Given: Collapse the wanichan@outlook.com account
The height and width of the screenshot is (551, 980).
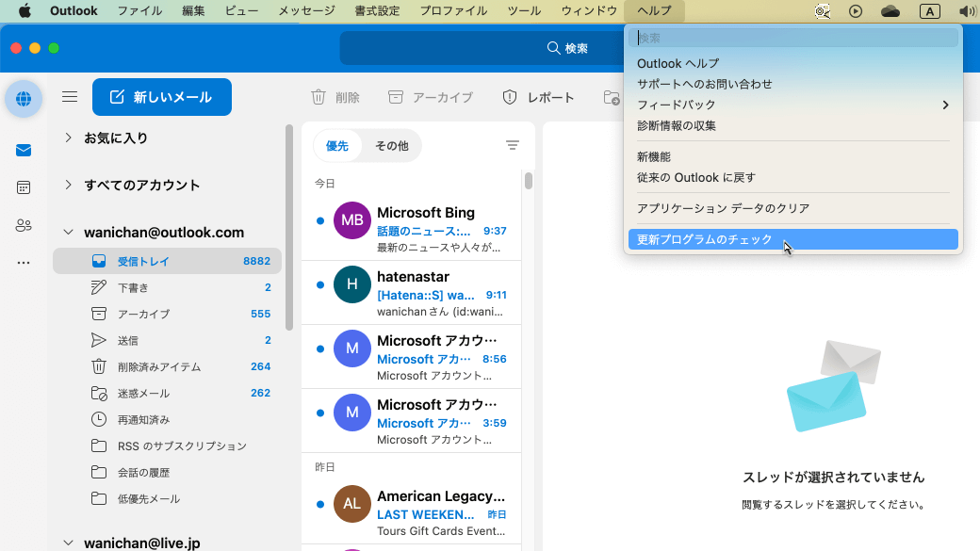Looking at the screenshot, I should pos(68,233).
